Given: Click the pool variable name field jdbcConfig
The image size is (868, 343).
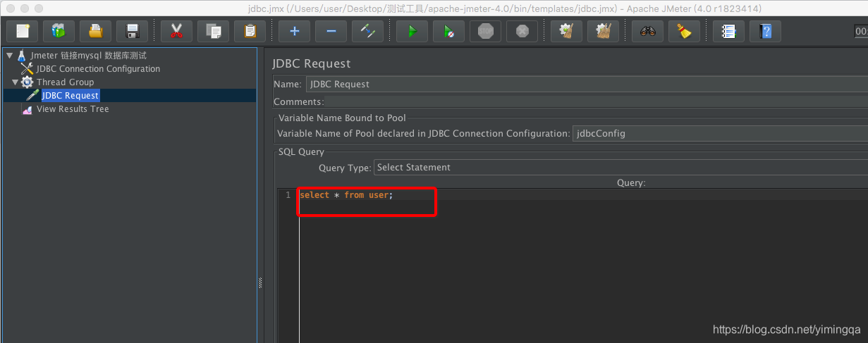Looking at the screenshot, I should pos(720,133).
